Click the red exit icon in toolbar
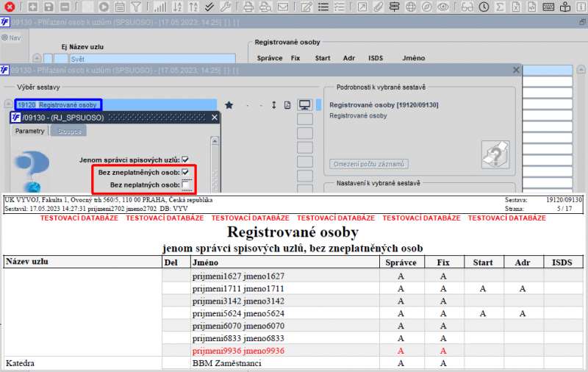 9,7
